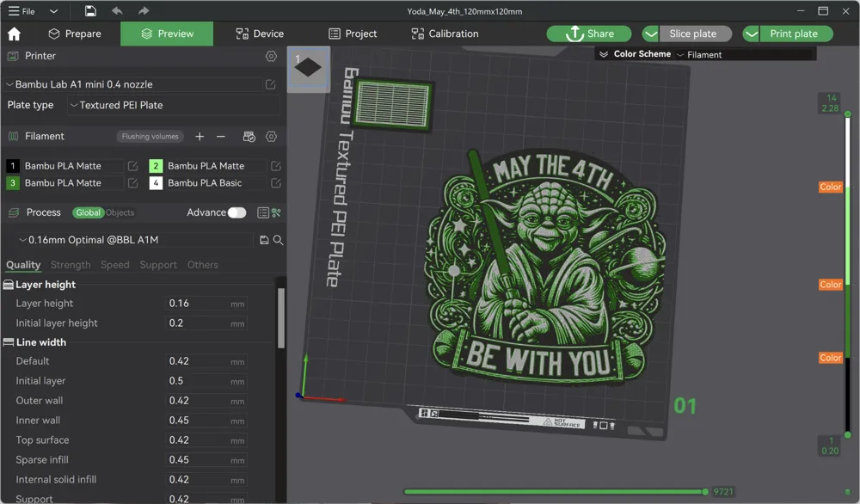Add a filament with the plus icon
Screen dimensions: 860x504
[x=200, y=137]
